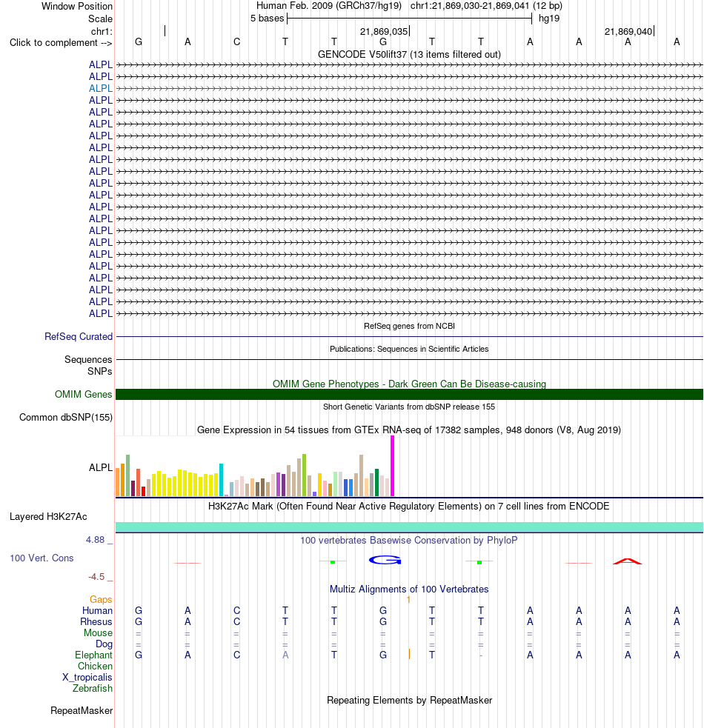Click the 100 vertebrates PhyloP conservation title
Viewport: 704px width, 728px height.
pyautogui.click(x=409, y=541)
